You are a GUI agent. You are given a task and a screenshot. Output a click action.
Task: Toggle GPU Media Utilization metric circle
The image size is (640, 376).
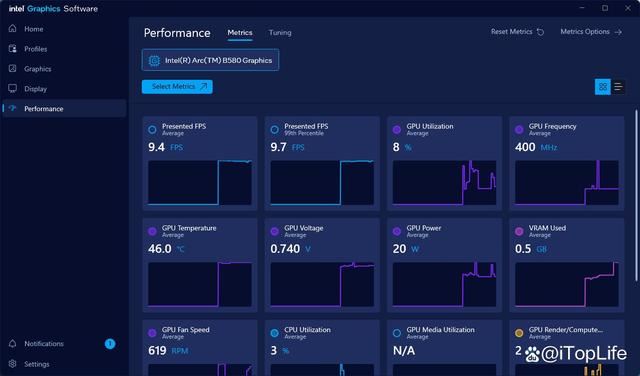pyautogui.click(x=397, y=333)
